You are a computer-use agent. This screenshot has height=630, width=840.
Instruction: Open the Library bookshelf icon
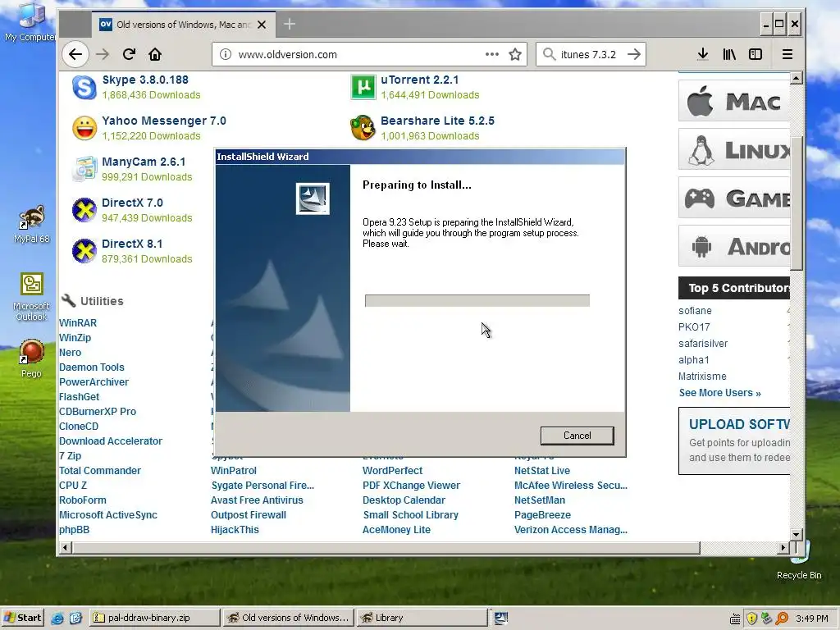click(729, 54)
